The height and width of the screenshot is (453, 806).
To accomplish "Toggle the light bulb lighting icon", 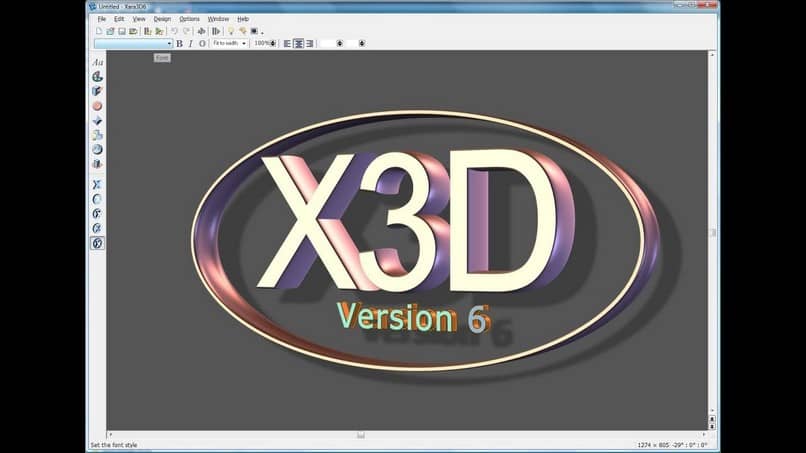I will coord(231,31).
